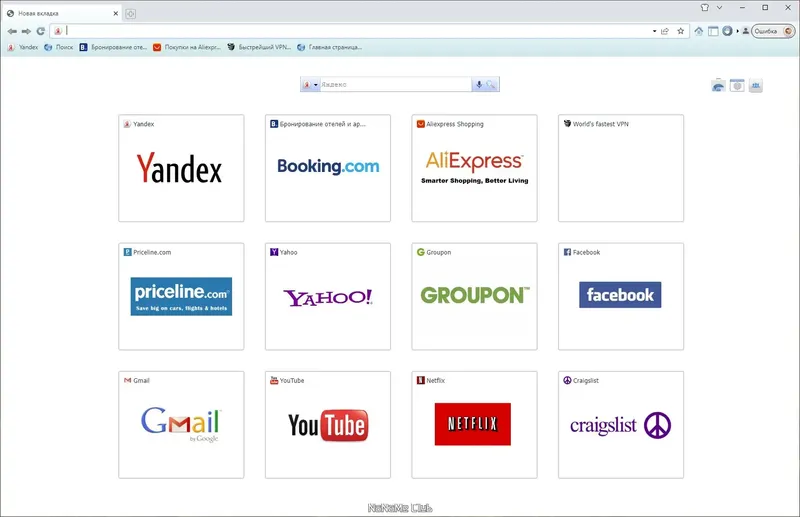Focus the 'Яндекс' search field

point(395,85)
